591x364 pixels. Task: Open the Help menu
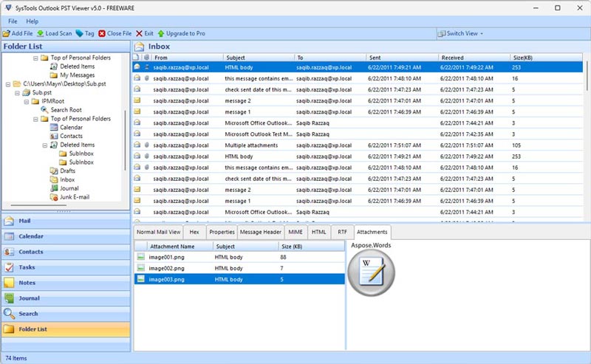tap(32, 21)
